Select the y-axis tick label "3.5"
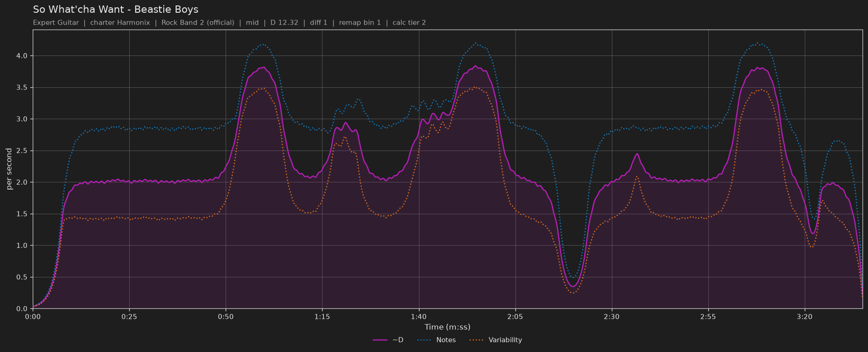 pyautogui.click(x=22, y=88)
